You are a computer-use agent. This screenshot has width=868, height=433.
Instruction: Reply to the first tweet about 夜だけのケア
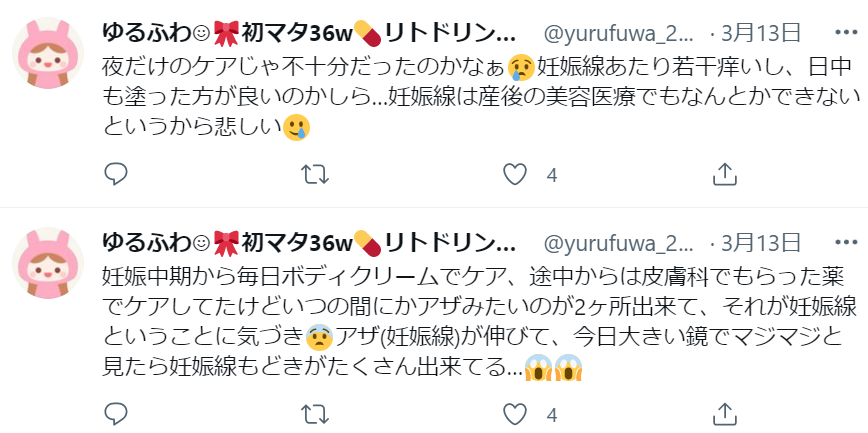pos(116,174)
